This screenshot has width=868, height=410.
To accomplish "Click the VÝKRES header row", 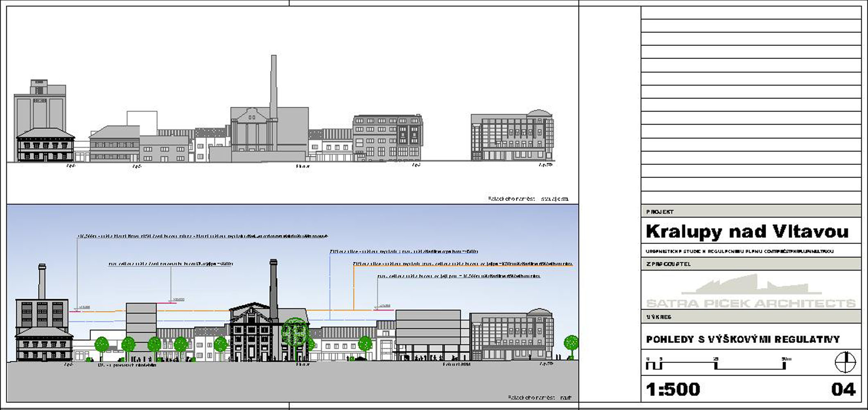I will pyautogui.click(x=751, y=317).
